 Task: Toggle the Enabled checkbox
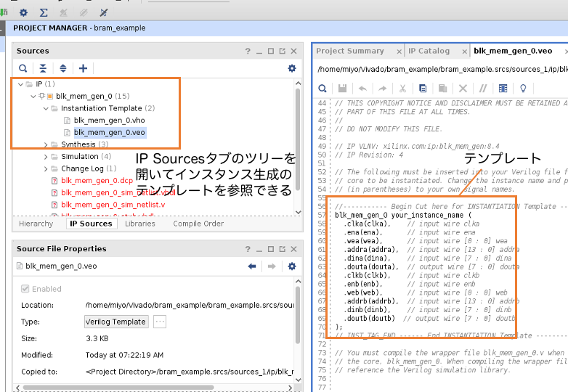click(x=26, y=289)
